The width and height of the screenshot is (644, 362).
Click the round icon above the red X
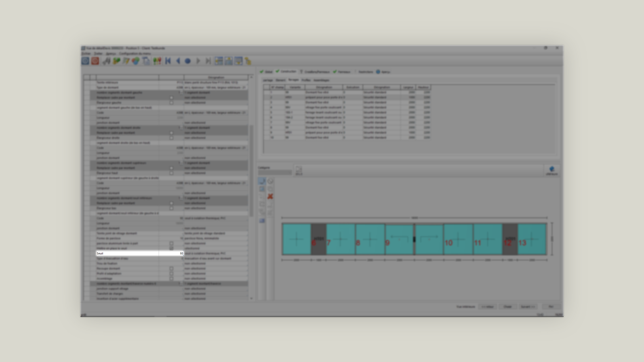(x=270, y=181)
